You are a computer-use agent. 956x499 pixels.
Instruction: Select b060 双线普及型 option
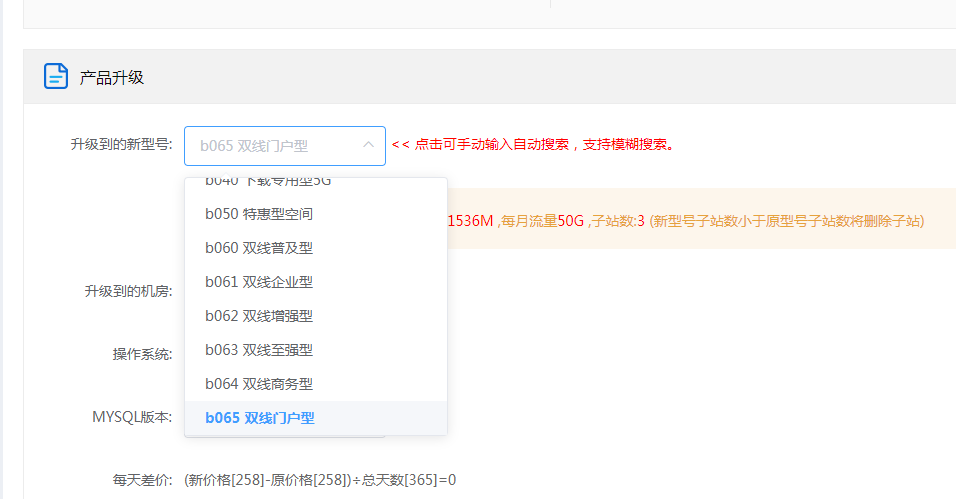tap(259, 248)
